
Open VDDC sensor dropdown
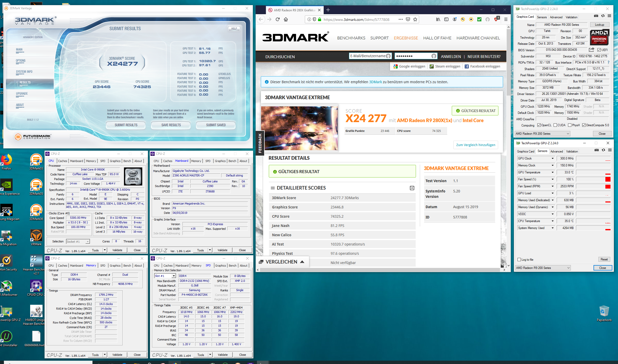pyautogui.click(x=552, y=214)
